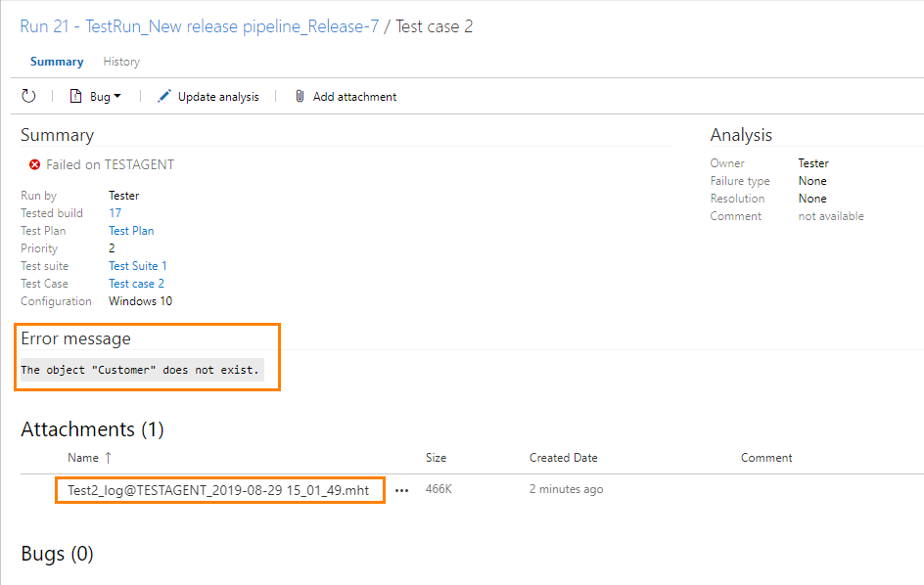Screen dimensions: 924x585
Task: Click the priority value 2 link
Action: pyautogui.click(x=112, y=247)
